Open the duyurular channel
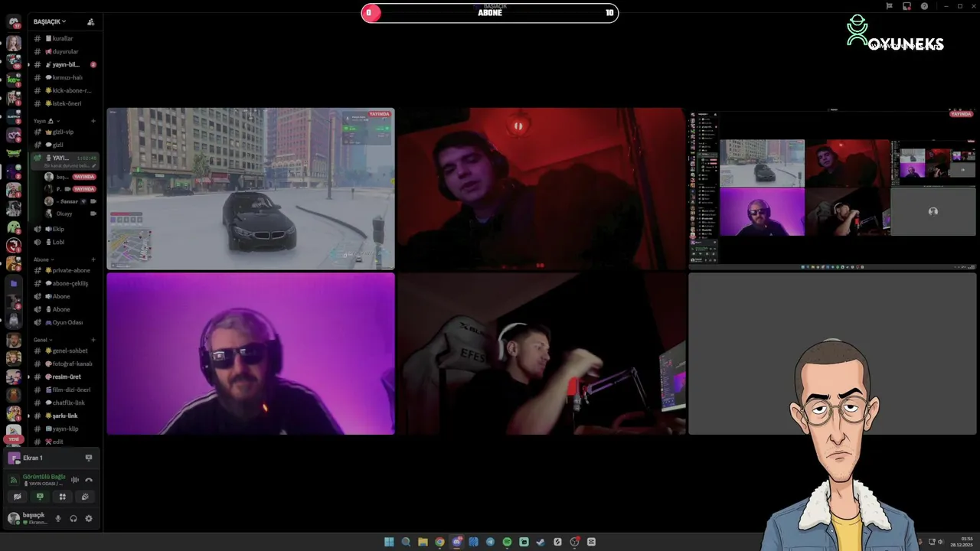 coord(64,51)
